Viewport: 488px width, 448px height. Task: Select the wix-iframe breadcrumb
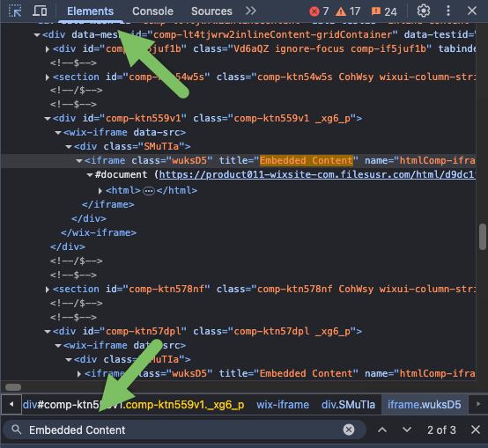pos(283,405)
